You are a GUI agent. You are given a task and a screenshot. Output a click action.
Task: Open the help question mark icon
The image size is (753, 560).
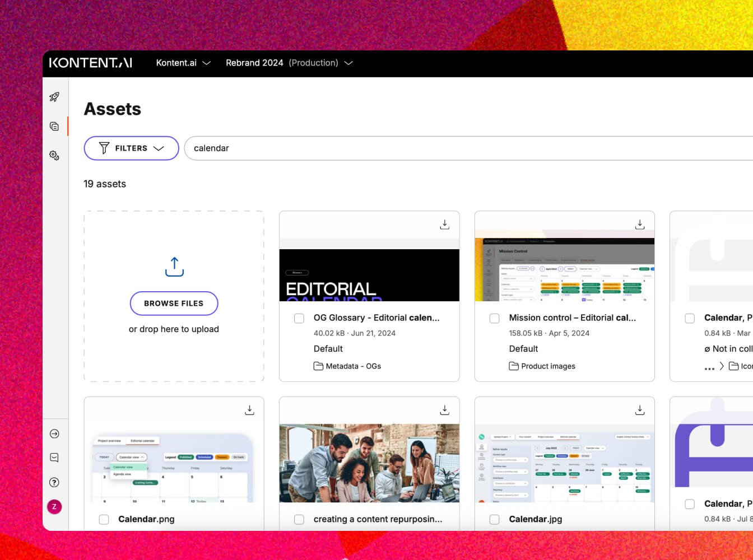coord(54,482)
